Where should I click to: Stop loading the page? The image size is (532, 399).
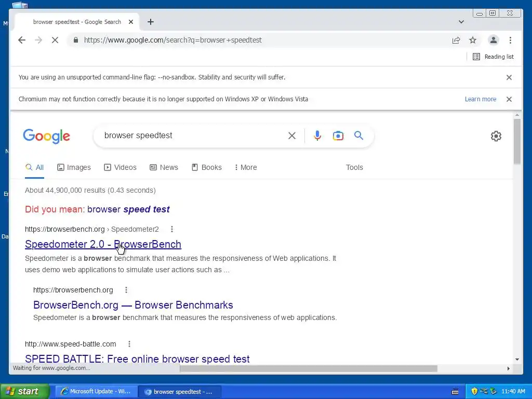[x=55, y=40]
